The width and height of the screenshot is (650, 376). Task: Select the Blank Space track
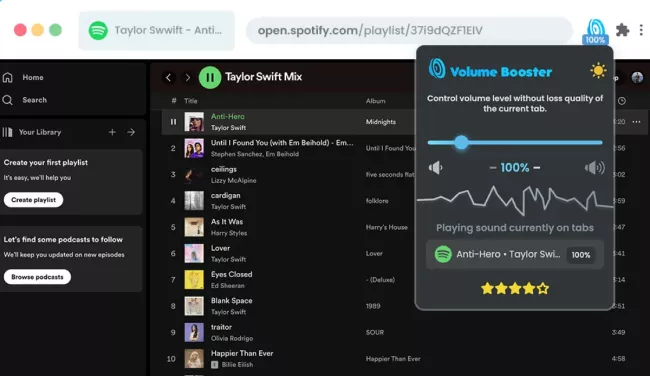coord(231,301)
